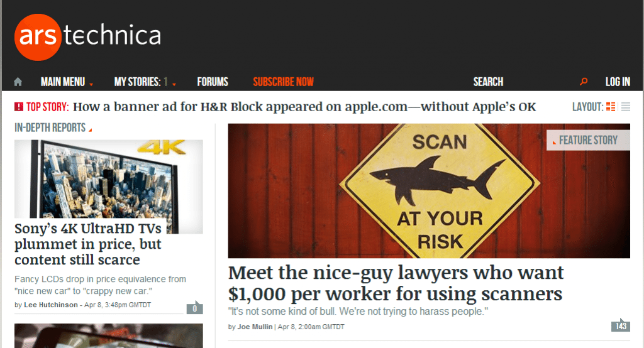Image resolution: width=644 pixels, height=348 pixels.
Task: Select Subscribe Now in navigation
Action: (283, 82)
